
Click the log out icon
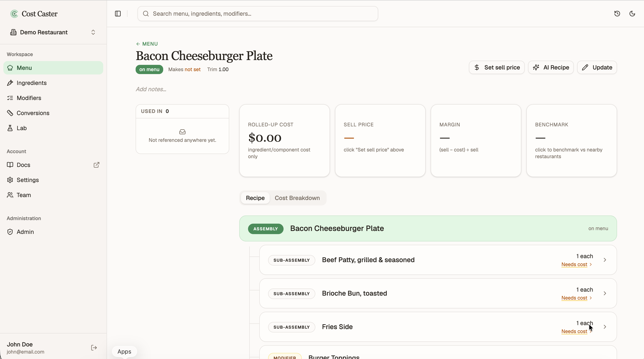pos(94,348)
